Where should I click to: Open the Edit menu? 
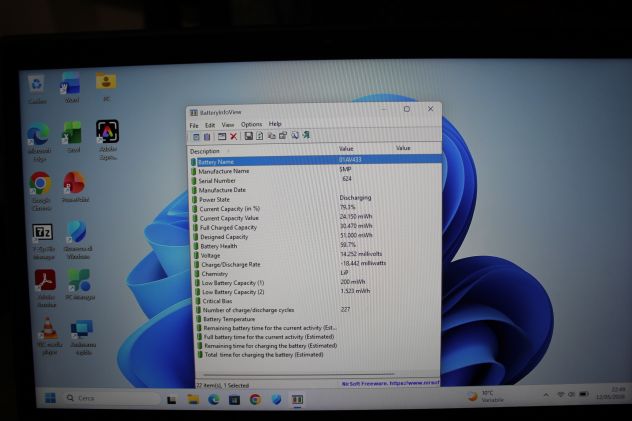coord(210,125)
